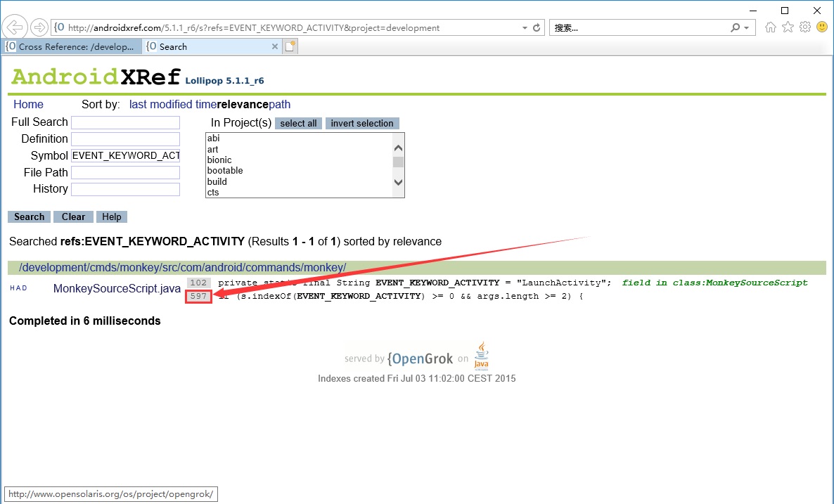This screenshot has width=834, height=504.
Task: Click the project list scrollbar thumb
Action: pos(398,162)
